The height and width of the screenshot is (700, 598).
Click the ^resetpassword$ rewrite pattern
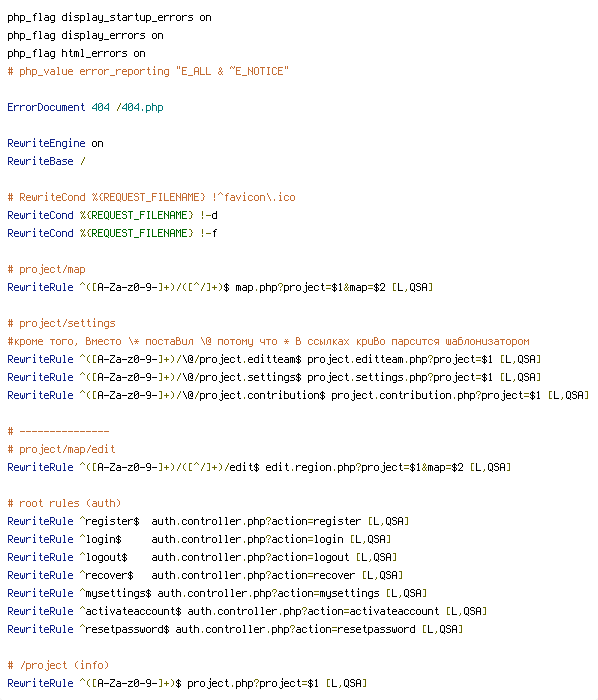pos(125,629)
